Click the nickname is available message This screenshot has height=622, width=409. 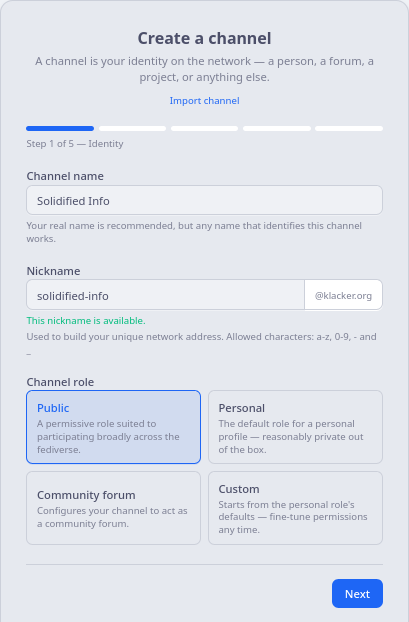pos(86,321)
